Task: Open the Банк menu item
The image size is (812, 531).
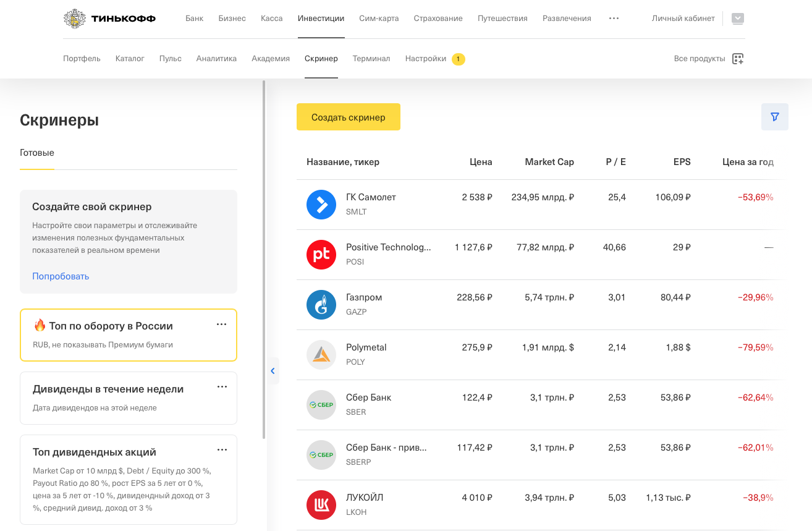Action: (194, 19)
